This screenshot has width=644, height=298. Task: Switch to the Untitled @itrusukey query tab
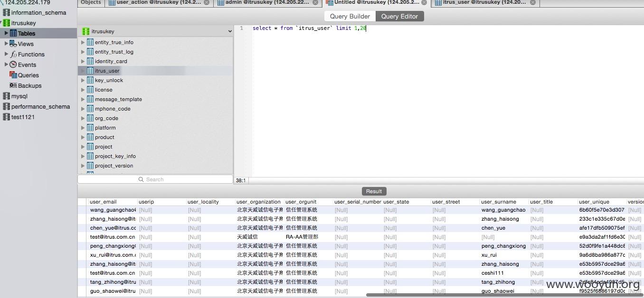[x=376, y=2]
